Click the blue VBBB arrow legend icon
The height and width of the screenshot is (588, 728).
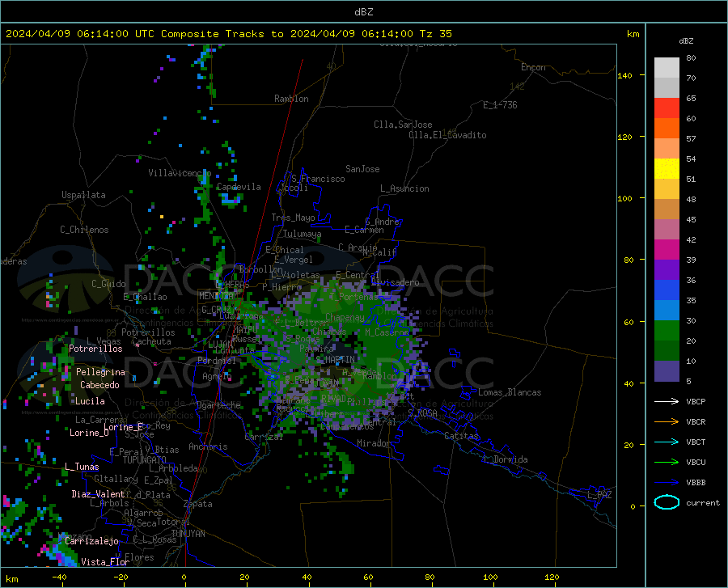(x=667, y=483)
